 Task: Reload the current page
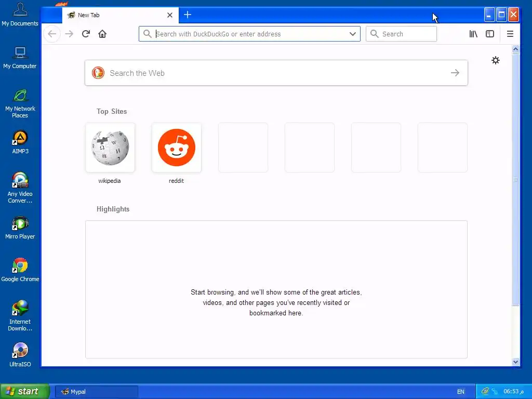pyautogui.click(x=86, y=34)
